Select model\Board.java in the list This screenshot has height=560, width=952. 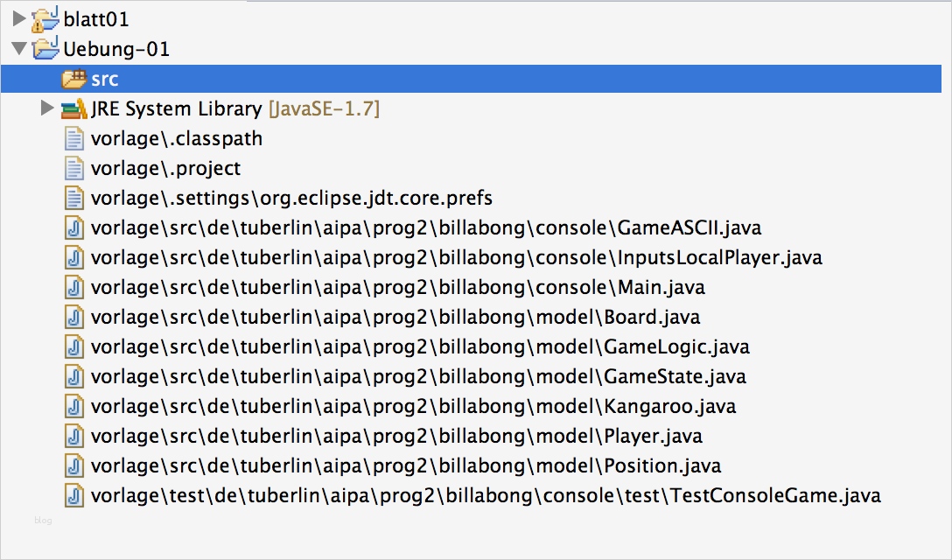pos(395,318)
